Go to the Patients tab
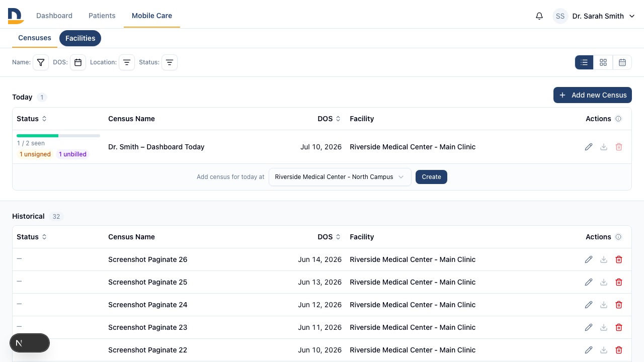644x362 pixels. pyautogui.click(x=102, y=16)
